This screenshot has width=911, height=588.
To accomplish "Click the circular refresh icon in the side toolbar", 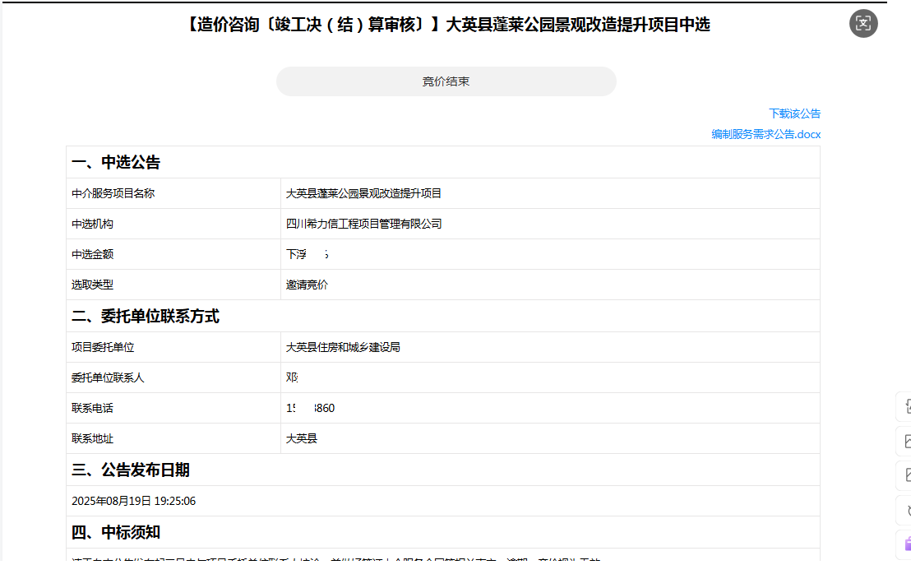I will point(906,510).
